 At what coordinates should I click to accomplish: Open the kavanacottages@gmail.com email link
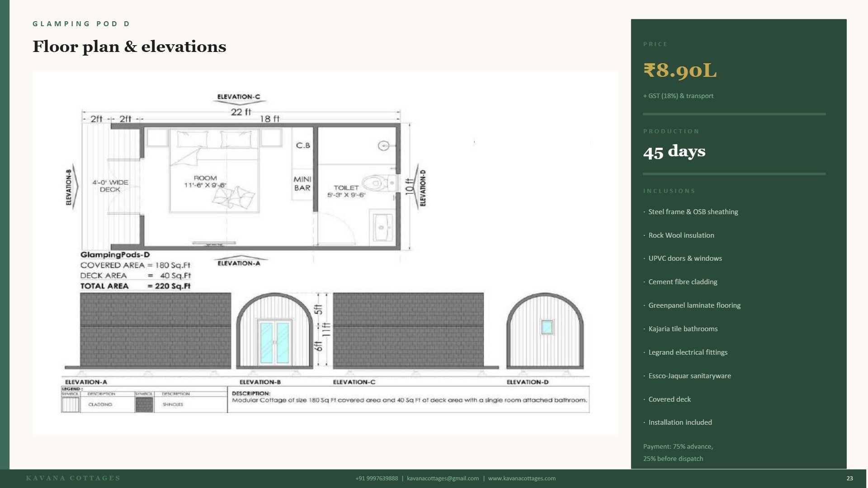coord(443,479)
